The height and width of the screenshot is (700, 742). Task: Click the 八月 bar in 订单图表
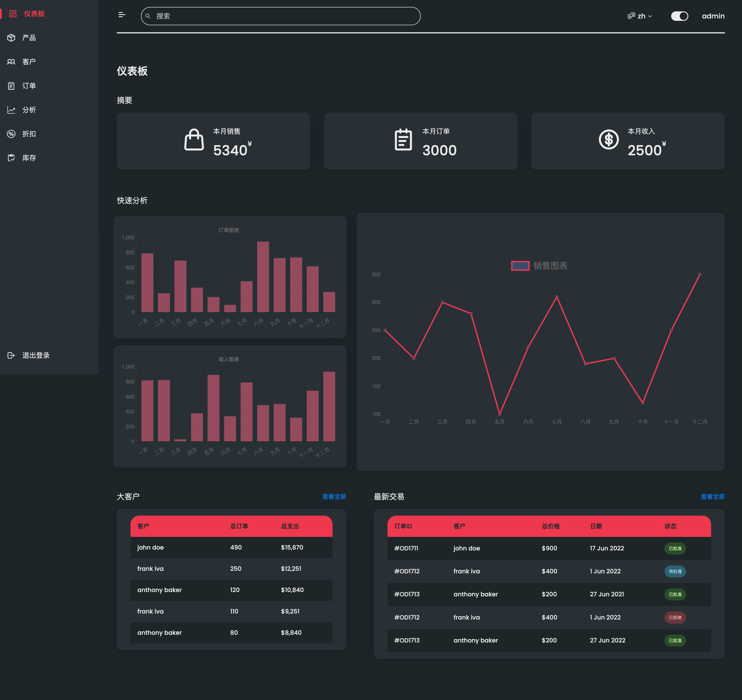point(263,277)
